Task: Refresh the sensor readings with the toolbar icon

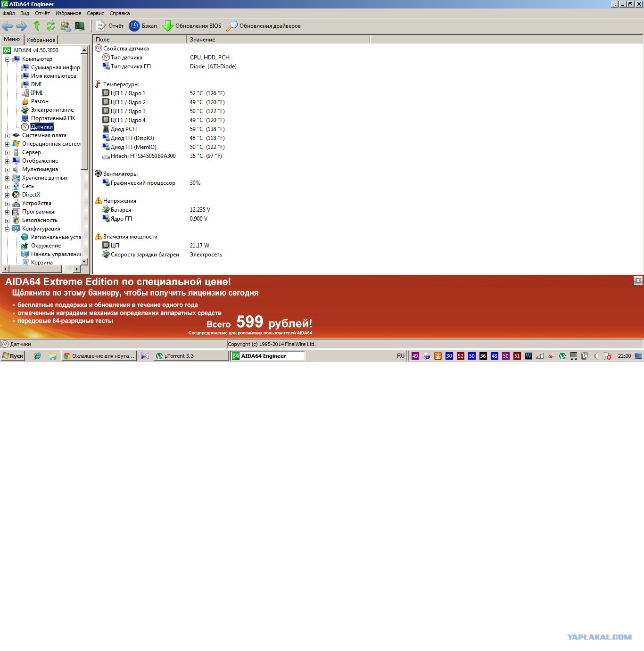Action: 51,26
